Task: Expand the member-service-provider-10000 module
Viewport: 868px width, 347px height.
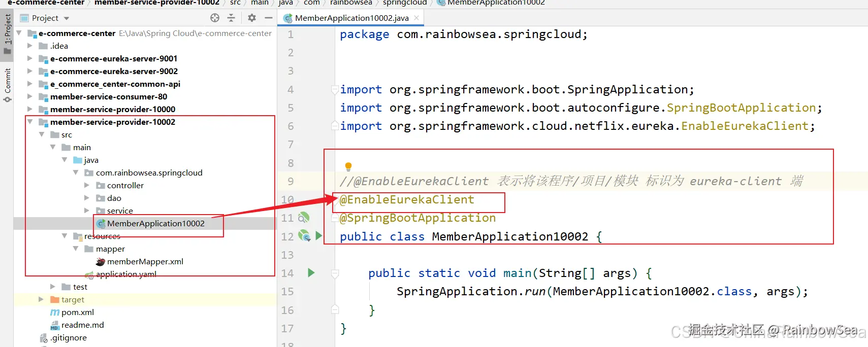Action: click(30, 109)
